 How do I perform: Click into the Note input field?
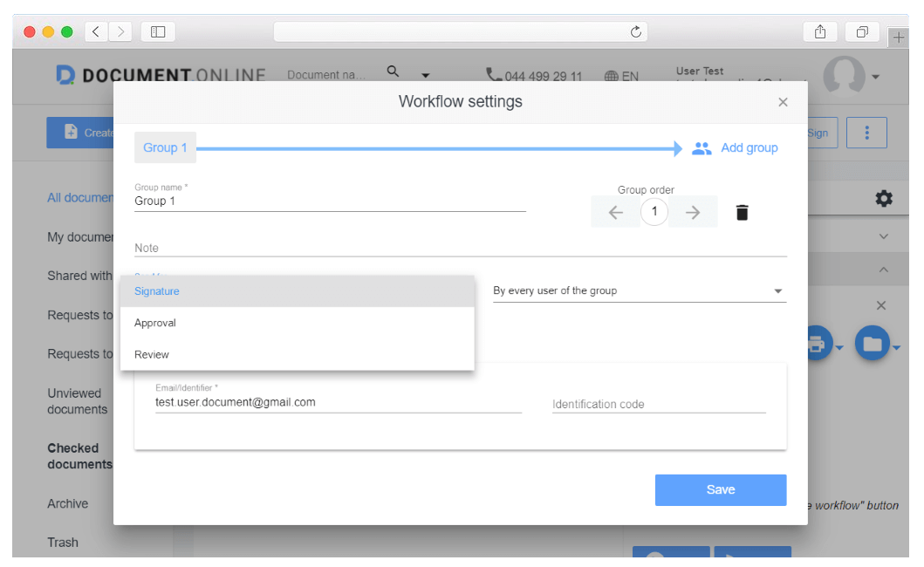tap(460, 248)
